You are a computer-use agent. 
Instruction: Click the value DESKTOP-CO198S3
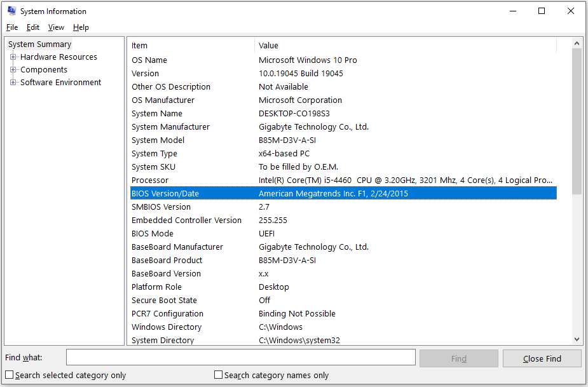(294, 113)
